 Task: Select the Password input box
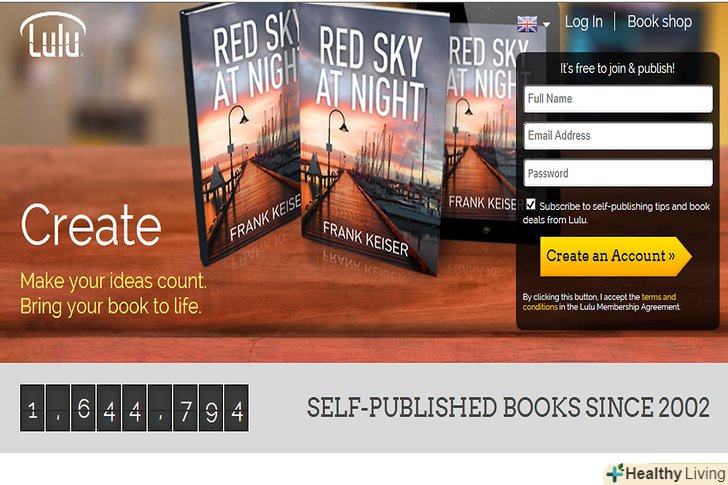click(618, 173)
